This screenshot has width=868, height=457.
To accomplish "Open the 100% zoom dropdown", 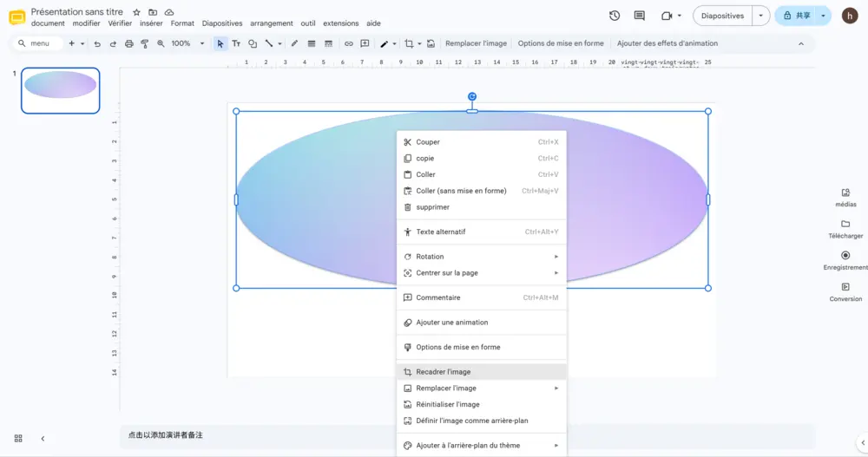I will (187, 43).
